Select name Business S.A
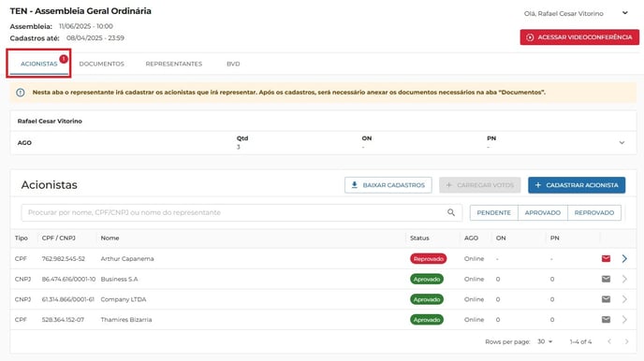The width and height of the screenshot is (644, 361). (x=119, y=279)
